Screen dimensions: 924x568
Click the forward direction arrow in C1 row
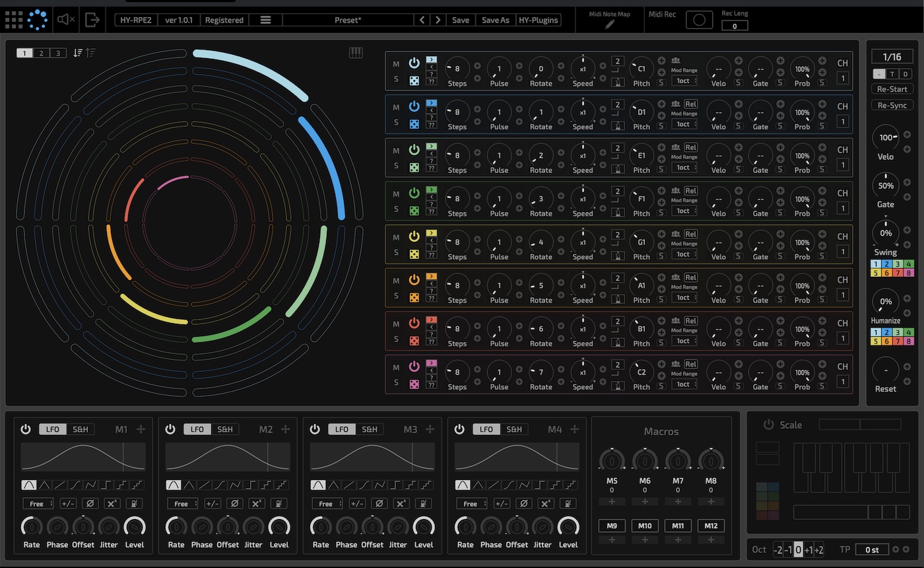click(432, 59)
